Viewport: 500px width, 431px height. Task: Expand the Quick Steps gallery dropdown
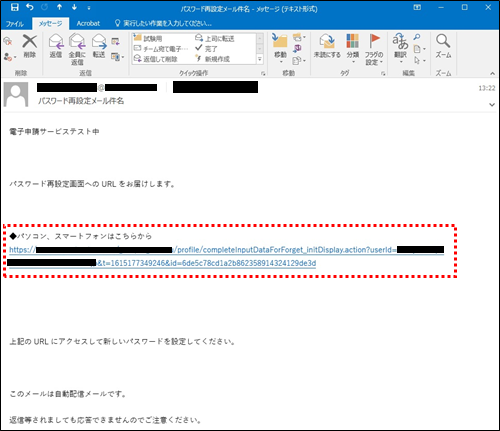(260, 59)
